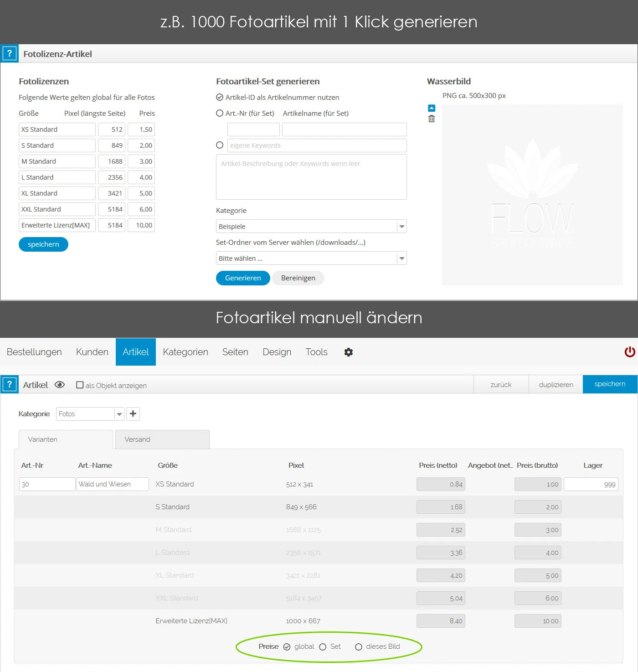638x672 pixels.
Task: Click the Generieren button
Action: [243, 278]
